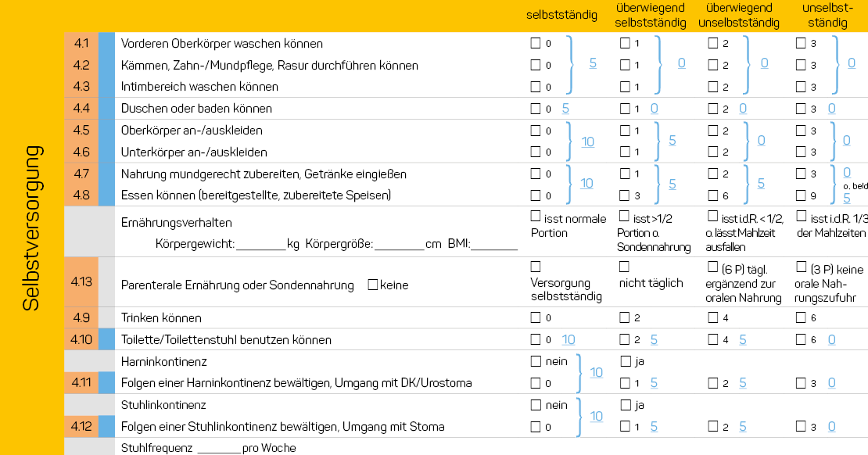Click 'unselbstständig' column header
The height and width of the screenshot is (455, 868).
point(827,15)
